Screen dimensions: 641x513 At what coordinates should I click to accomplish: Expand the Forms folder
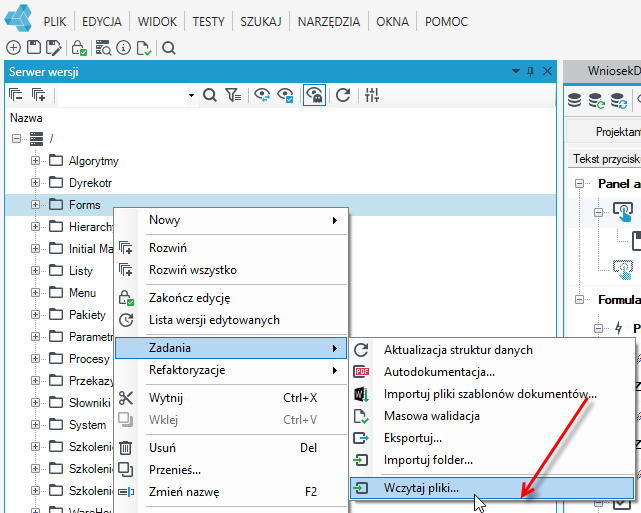tap(35, 204)
